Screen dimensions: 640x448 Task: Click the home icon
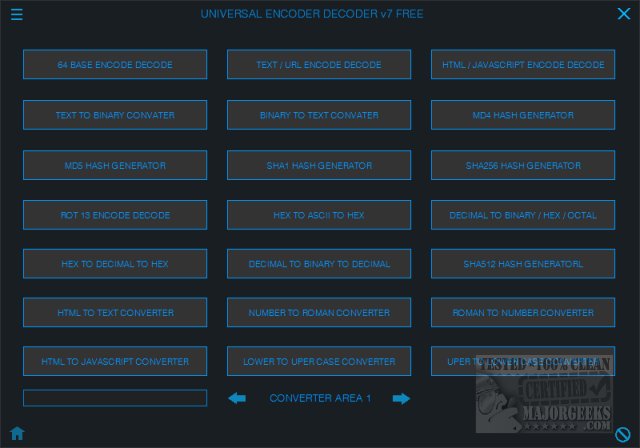click(17, 433)
